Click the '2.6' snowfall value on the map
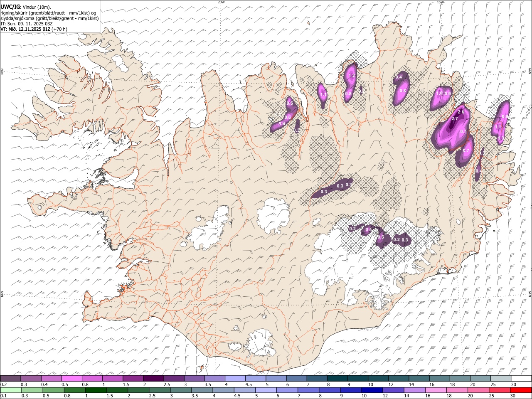Viewport: 532px width, 399px height. coord(461,112)
